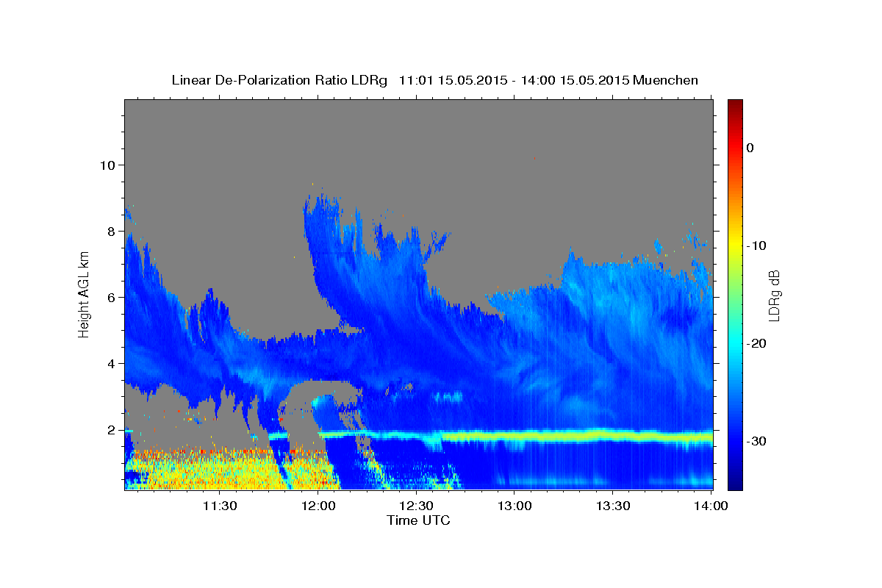Click the dark blue bottom of colorbar
The image size is (882, 588).
point(735,481)
